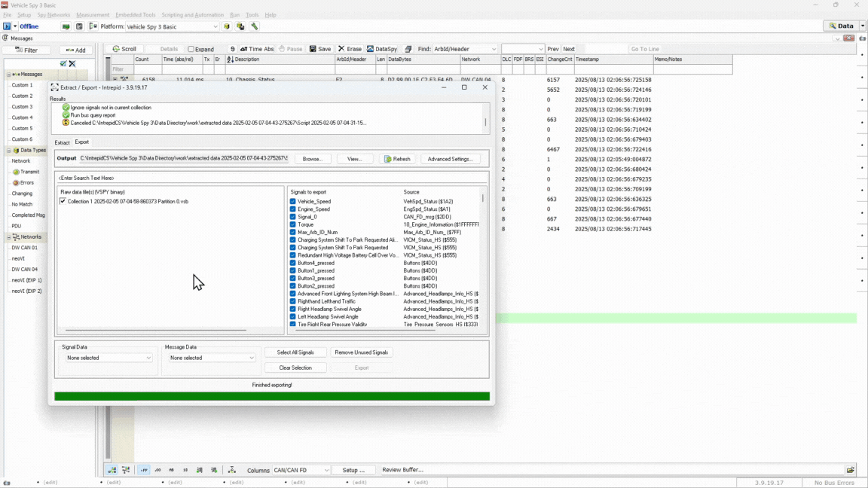Click the open folder icon at bottom right
The height and width of the screenshot is (488, 868).
point(850,470)
